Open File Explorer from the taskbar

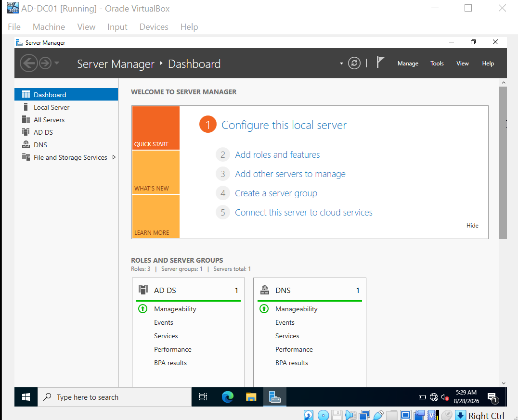tap(251, 397)
